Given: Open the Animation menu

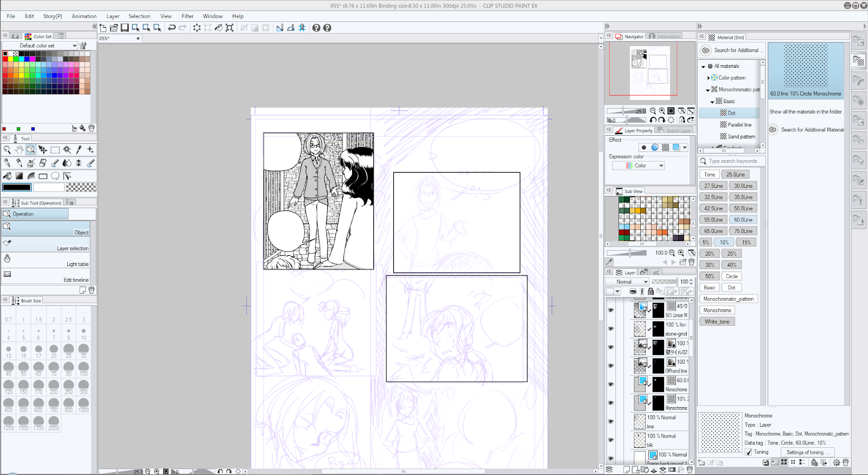Looking at the screenshot, I should 84,16.
